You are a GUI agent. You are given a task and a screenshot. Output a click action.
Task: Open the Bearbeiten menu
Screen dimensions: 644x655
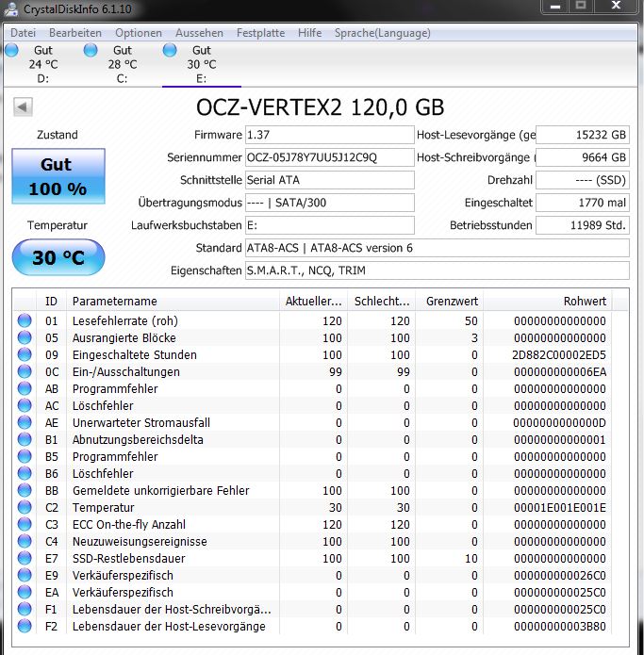[75, 33]
